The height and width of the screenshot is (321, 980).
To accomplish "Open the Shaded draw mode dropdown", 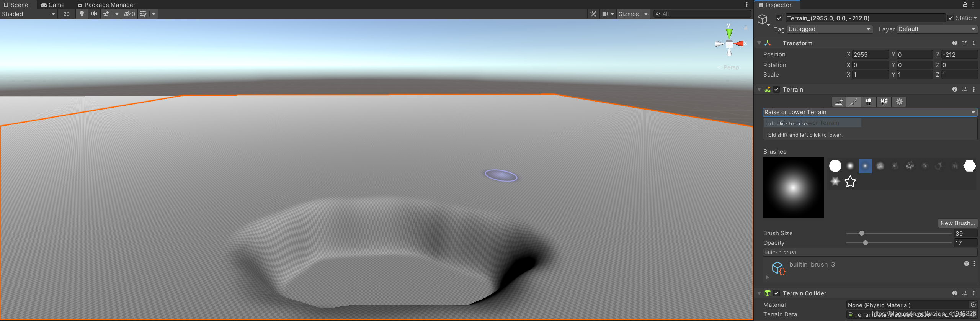I will [29, 14].
